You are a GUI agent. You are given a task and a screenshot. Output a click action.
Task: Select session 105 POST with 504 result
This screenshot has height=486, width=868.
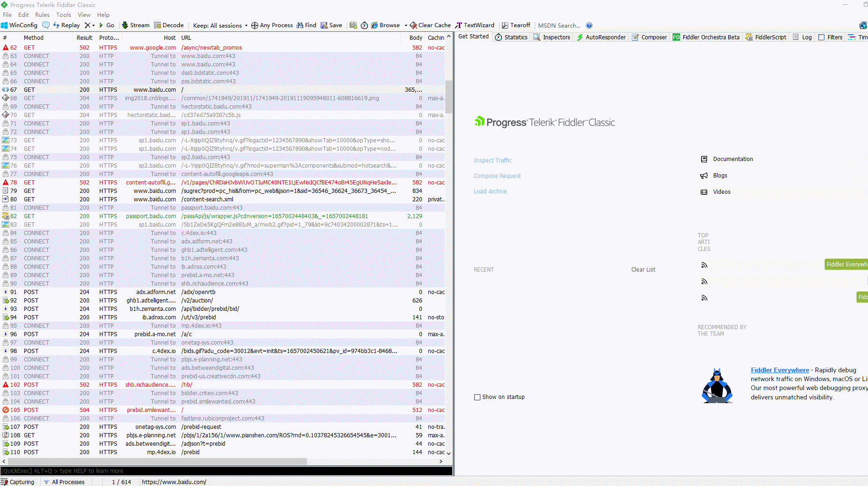223,410
